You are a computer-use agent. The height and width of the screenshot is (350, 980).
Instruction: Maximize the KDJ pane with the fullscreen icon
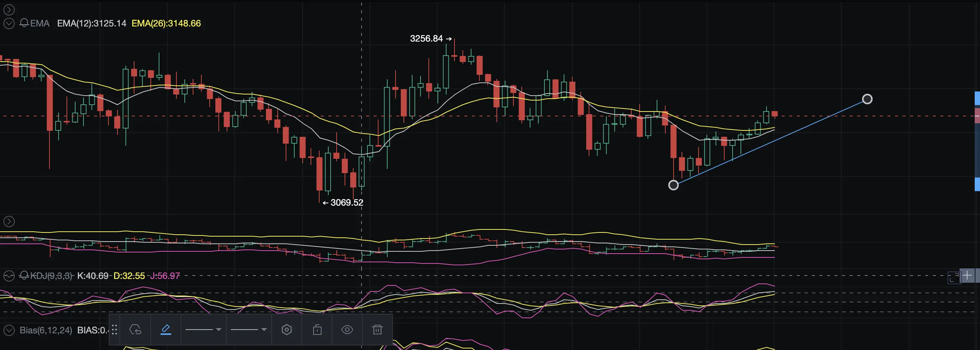click(x=954, y=277)
